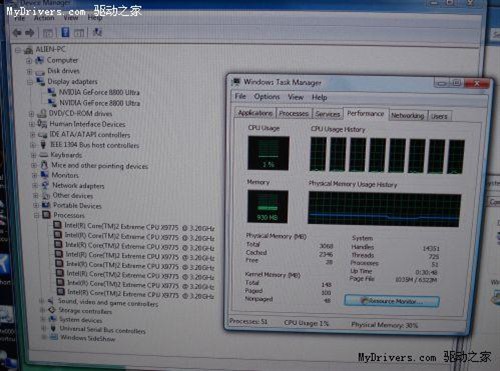Click the Universal Serial Bus controllers icon
This screenshot has width=500, height=371.
pos(53,328)
